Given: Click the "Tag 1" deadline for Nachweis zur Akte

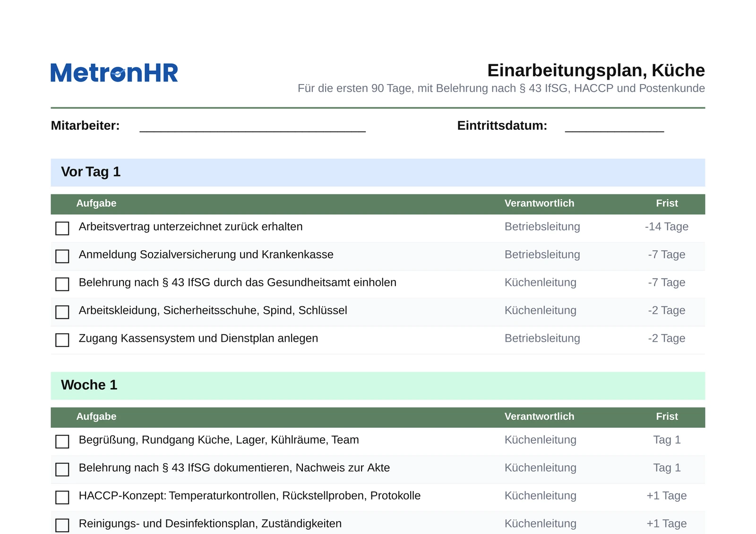Looking at the screenshot, I should click(667, 468).
